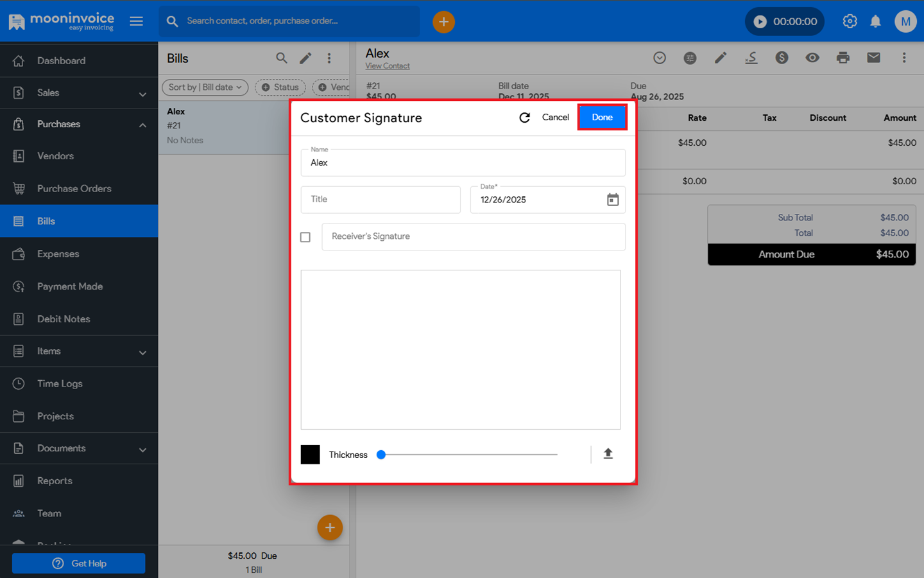This screenshot has width=924, height=578.
Task: Click the black pen color swatch
Action: (x=310, y=455)
